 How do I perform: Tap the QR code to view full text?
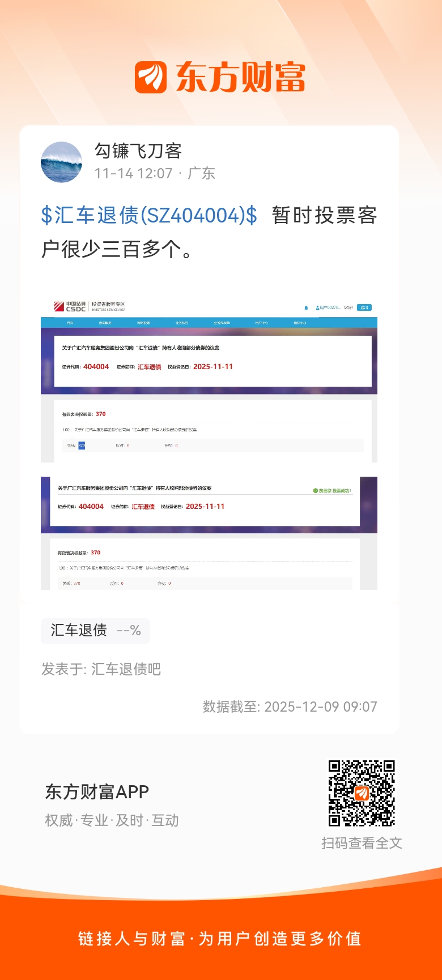[x=362, y=793]
